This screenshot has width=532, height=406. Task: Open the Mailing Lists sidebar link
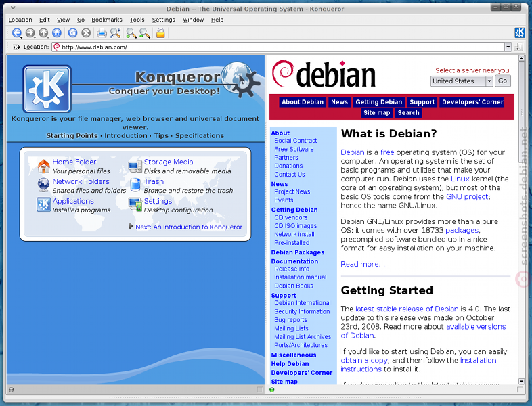[x=291, y=328]
